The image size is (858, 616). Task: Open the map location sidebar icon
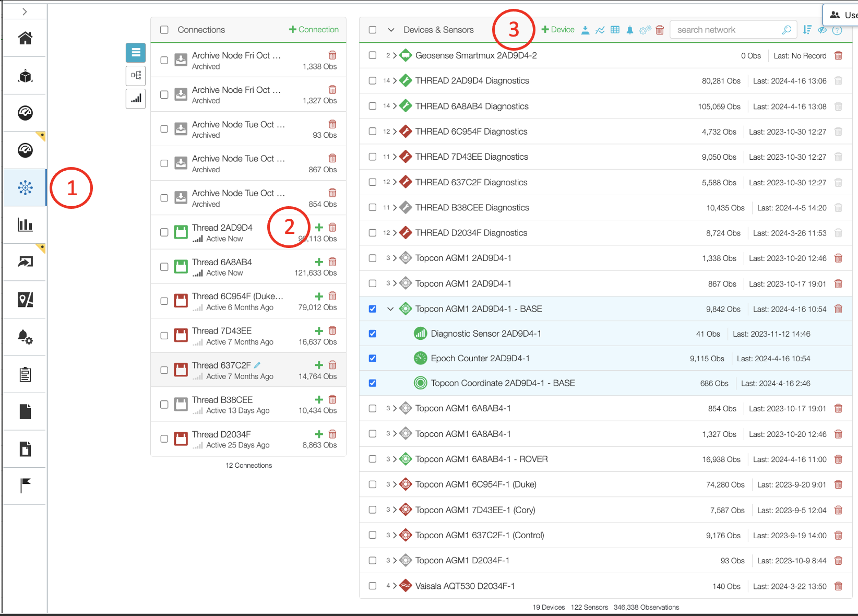coord(25,300)
